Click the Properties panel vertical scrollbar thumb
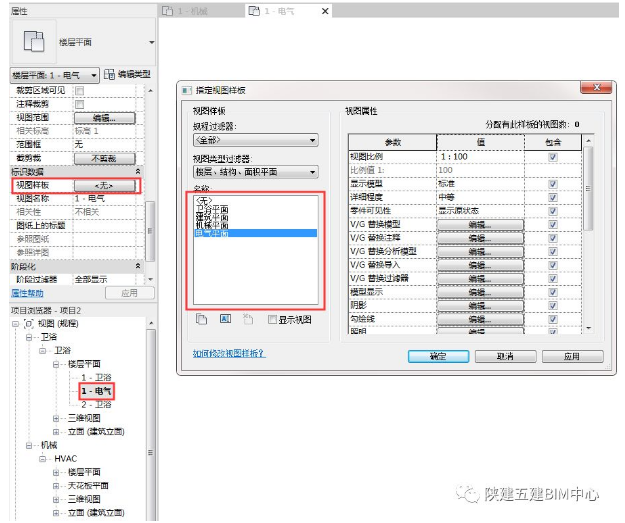 [150, 231]
